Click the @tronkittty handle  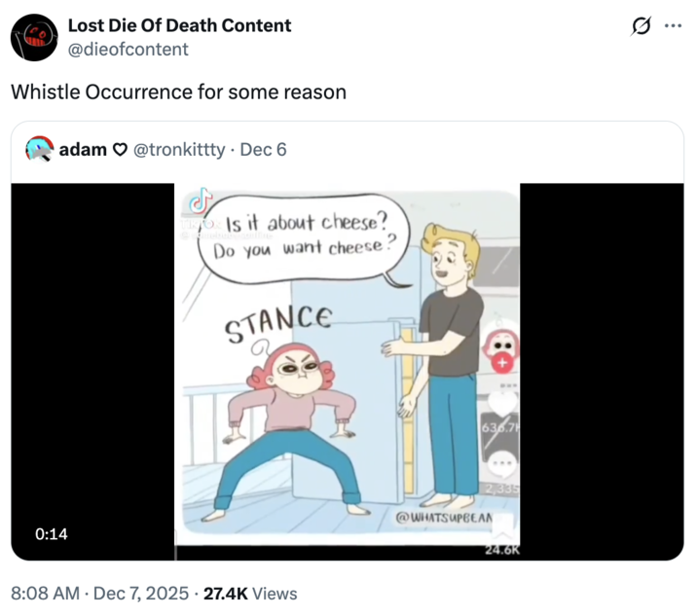coord(178,150)
